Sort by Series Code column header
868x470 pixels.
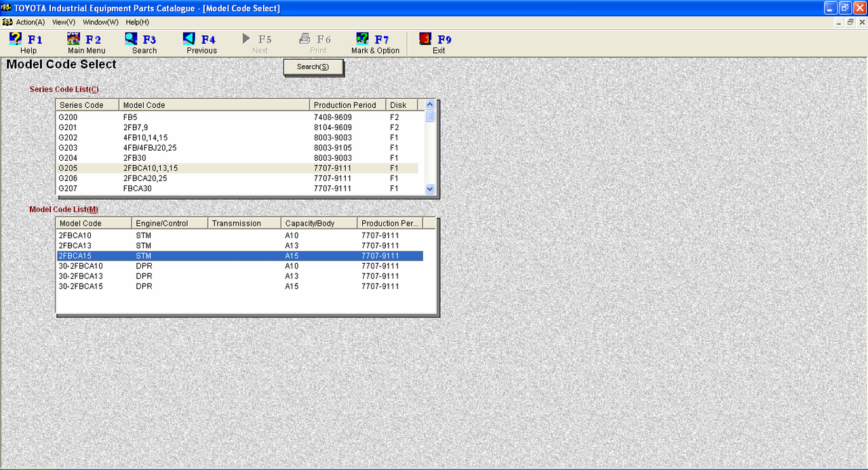pyautogui.click(x=87, y=105)
